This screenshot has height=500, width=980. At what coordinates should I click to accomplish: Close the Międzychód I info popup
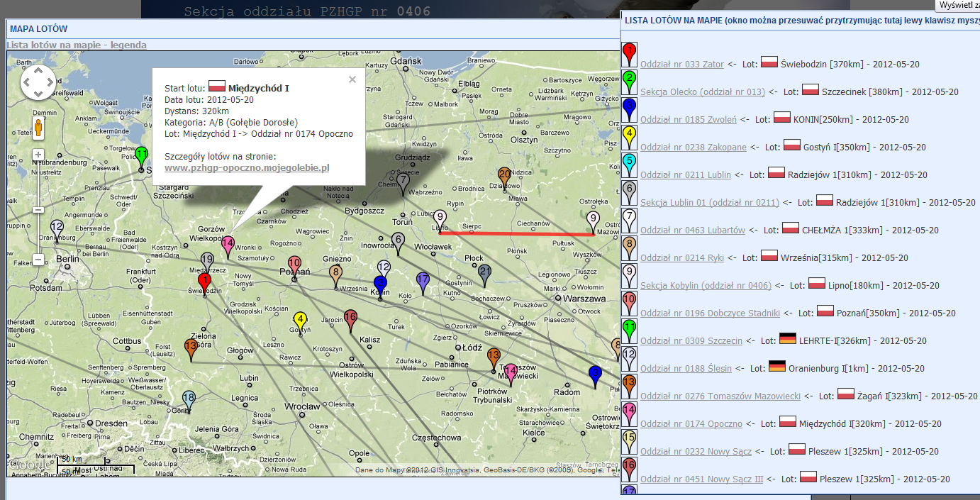tap(352, 79)
